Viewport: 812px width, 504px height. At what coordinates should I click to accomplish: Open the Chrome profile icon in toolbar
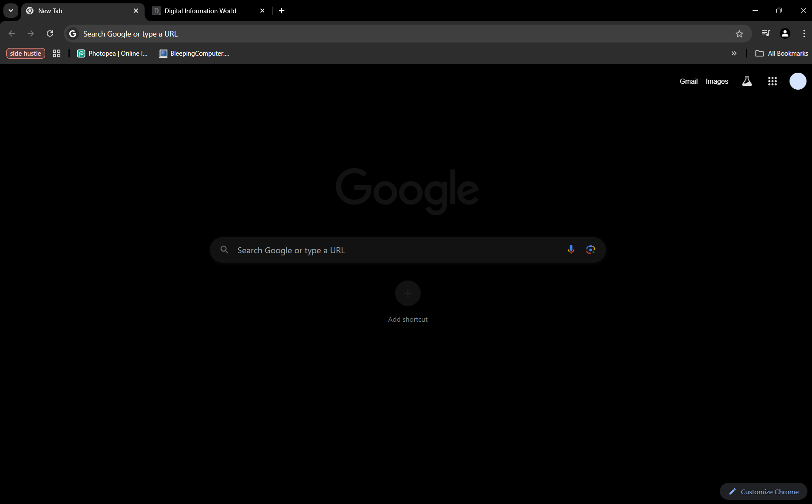click(785, 33)
